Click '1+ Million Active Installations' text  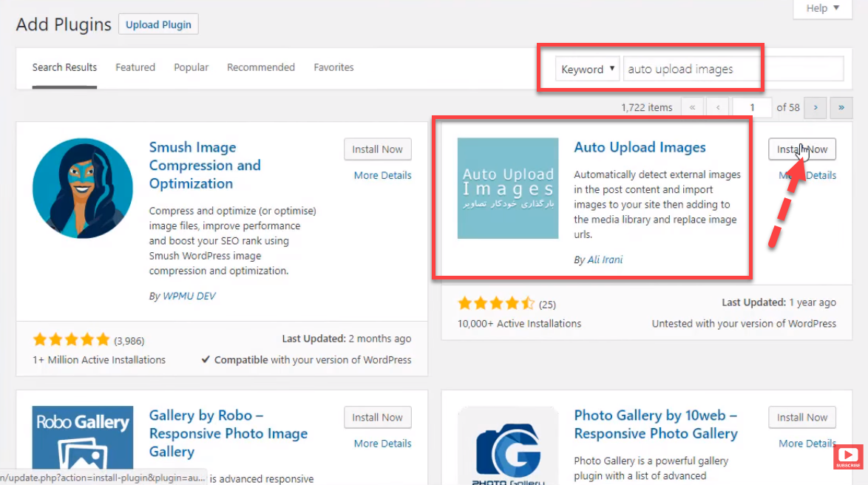(x=99, y=360)
